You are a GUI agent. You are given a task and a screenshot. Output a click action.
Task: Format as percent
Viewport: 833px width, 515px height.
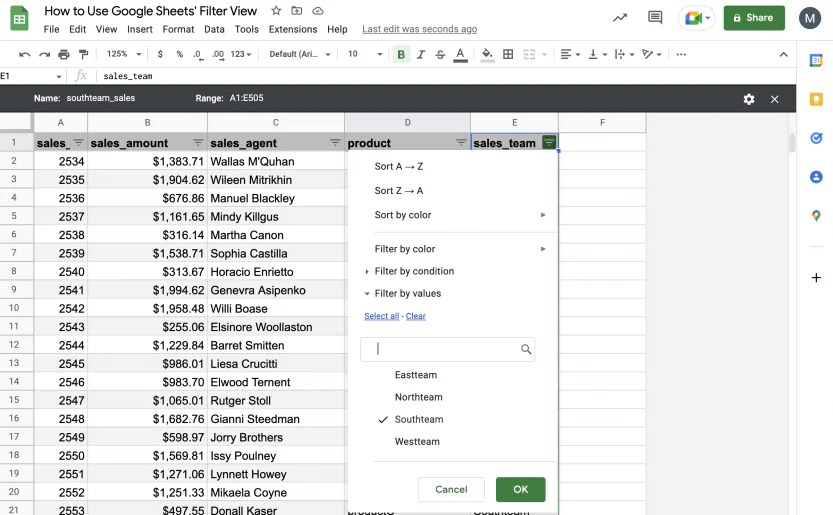point(180,54)
